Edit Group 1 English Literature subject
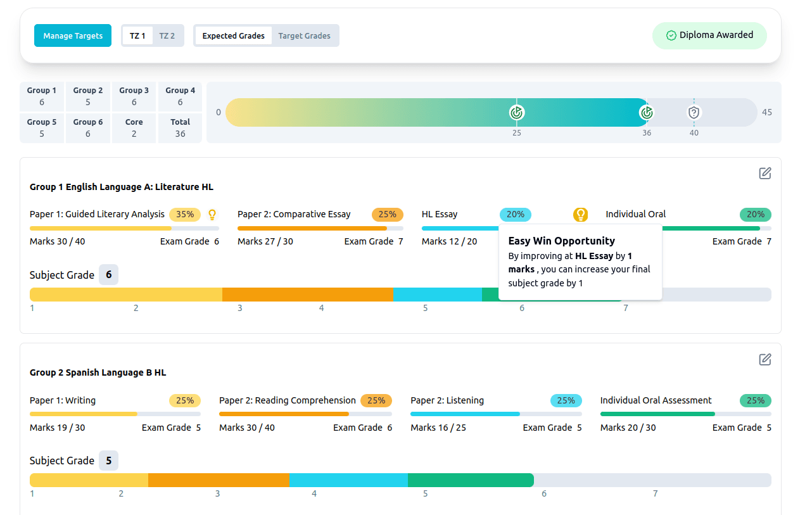812x515 pixels. point(765,174)
